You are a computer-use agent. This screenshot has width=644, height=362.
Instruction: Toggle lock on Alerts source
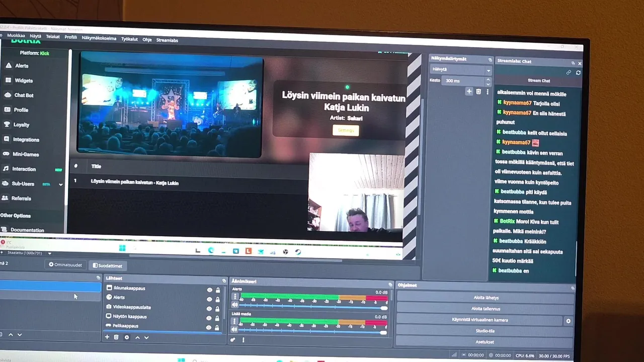pyautogui.click(x=218, y=300)
